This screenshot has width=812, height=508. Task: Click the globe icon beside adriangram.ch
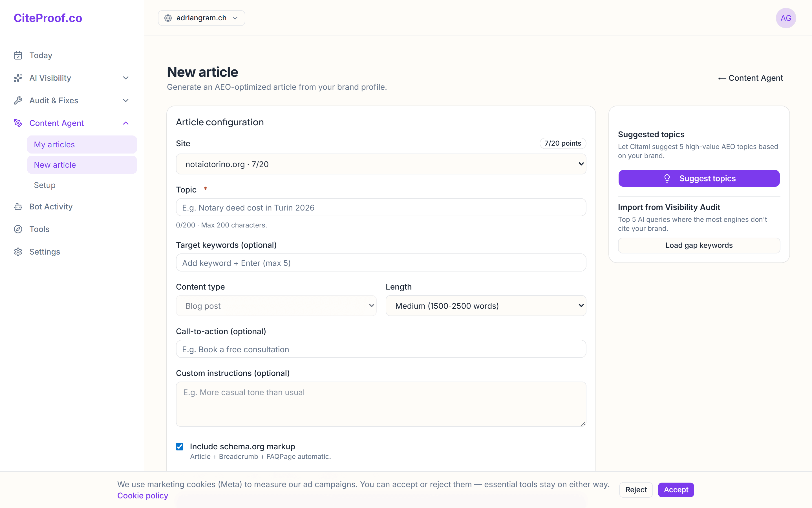(x=168, y=18)
